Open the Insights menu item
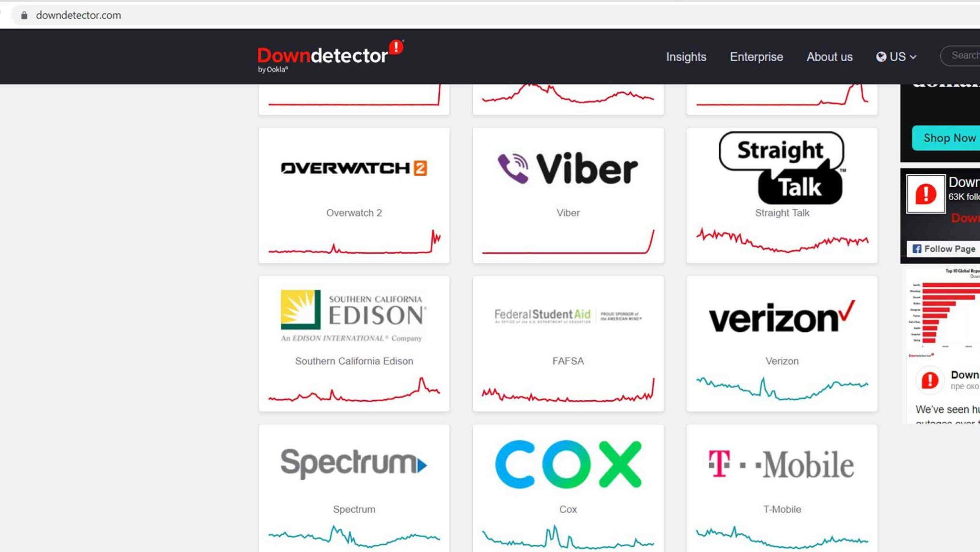The height and width of the screenshot is (552, 980). [686, 56]
